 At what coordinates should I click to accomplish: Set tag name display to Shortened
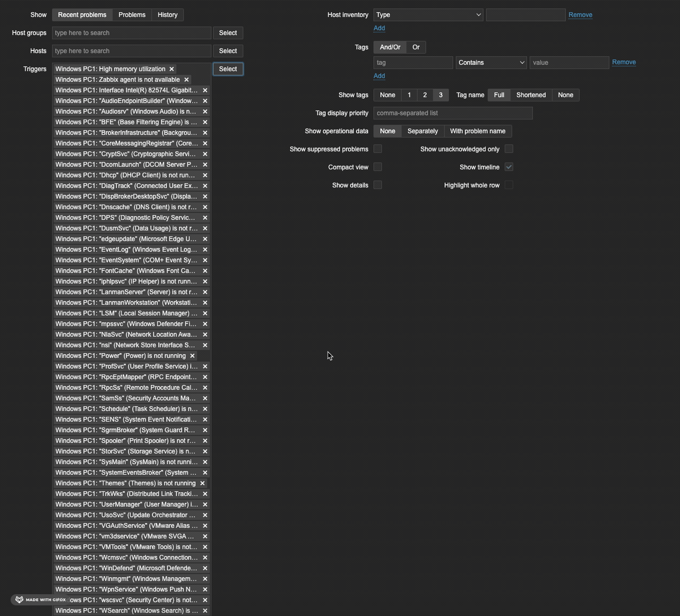click(531, 95)
